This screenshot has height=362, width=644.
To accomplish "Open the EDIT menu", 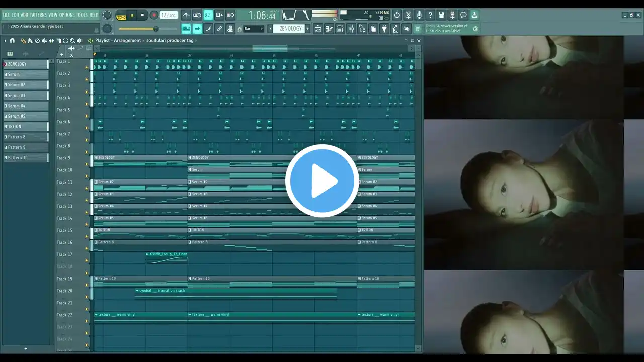I will coord(16,15).
